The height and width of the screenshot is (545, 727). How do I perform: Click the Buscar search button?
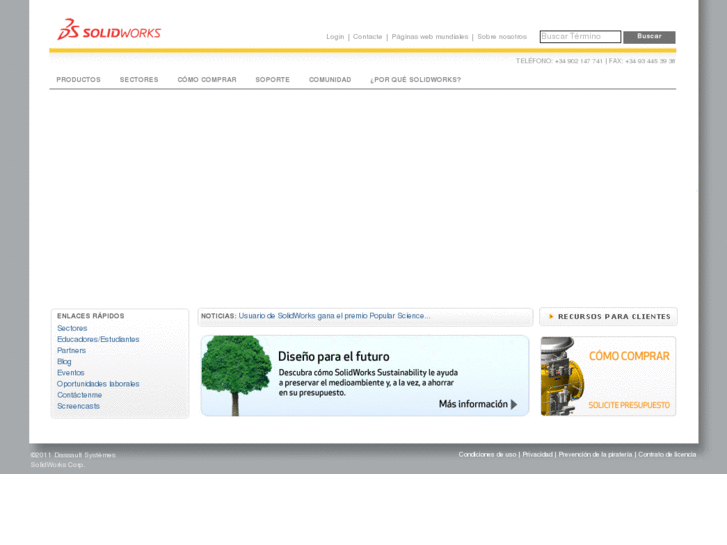tap(649, 37)
